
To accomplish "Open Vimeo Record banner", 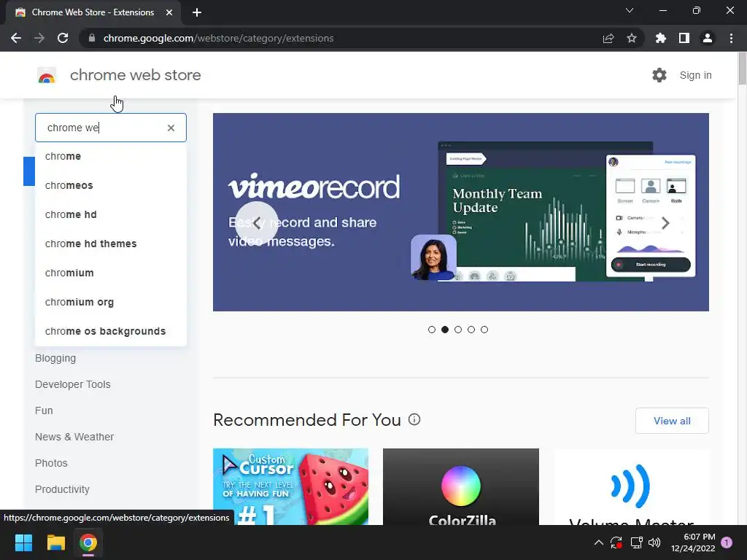I will point(461,212).
